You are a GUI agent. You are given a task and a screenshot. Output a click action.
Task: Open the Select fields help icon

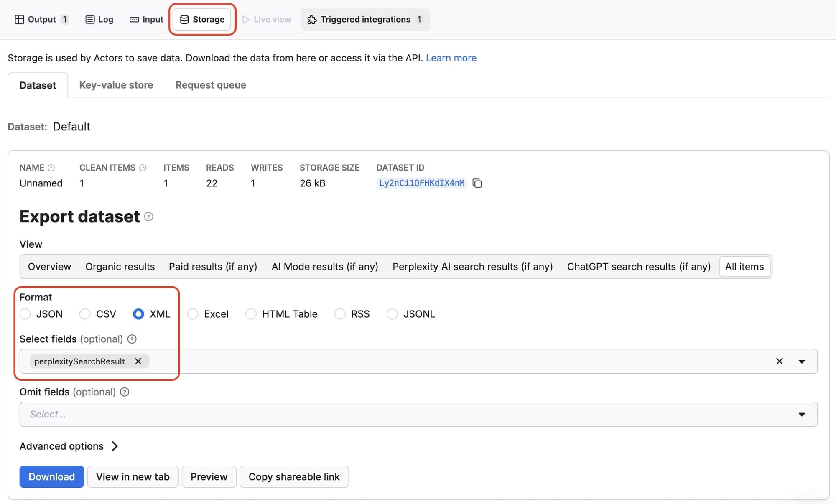pos(132,339)
